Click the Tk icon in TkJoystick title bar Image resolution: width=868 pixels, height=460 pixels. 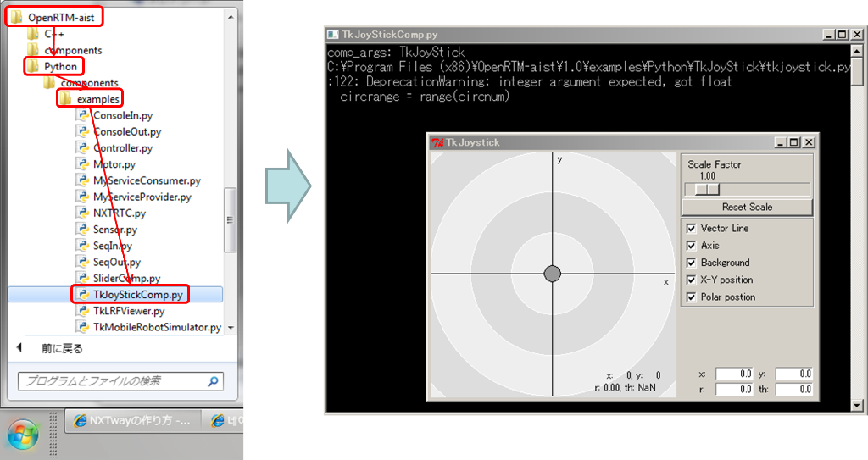[437, 143]
